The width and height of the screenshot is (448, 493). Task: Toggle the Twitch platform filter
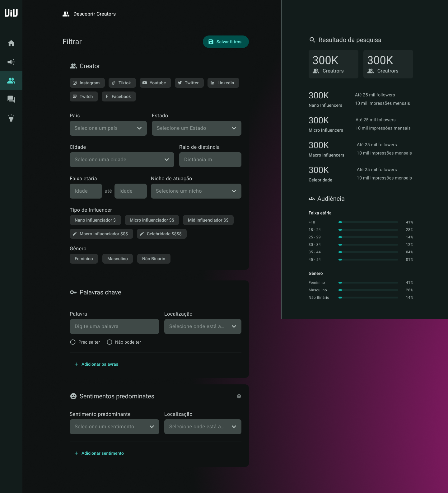pyautogui.click(x=84, y=96)
